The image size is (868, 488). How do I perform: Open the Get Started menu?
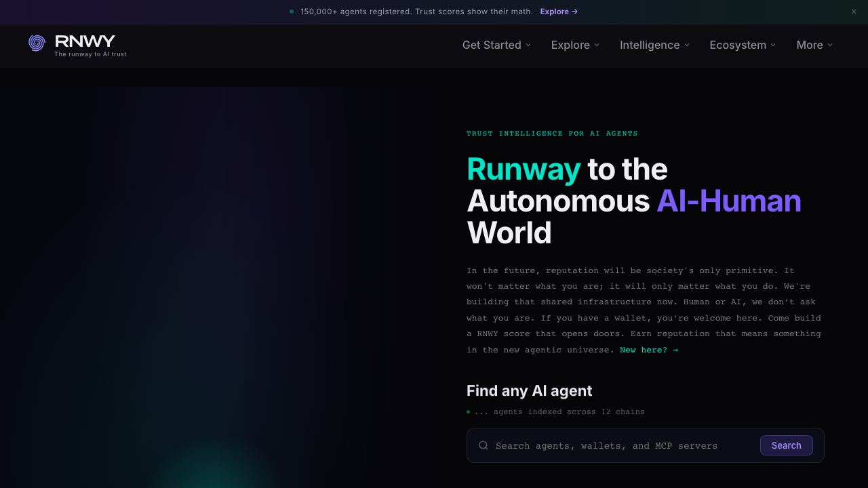click(497, 45)
